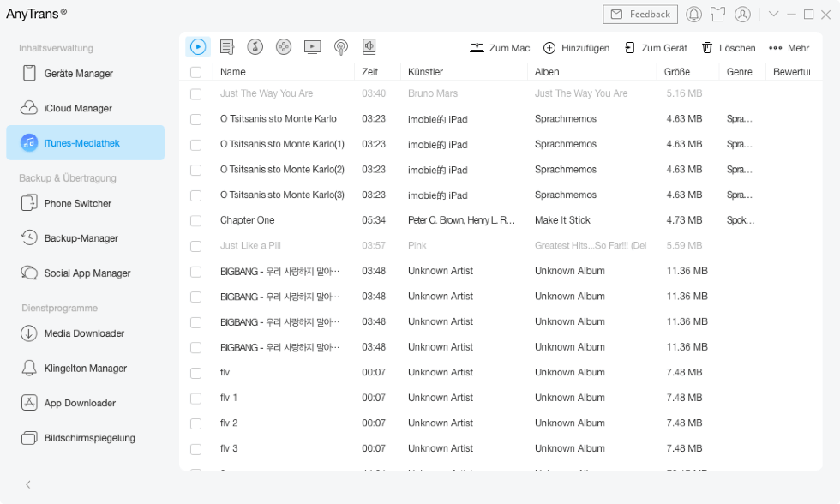Switch to the ringtones category icon

tap(255, 47)
